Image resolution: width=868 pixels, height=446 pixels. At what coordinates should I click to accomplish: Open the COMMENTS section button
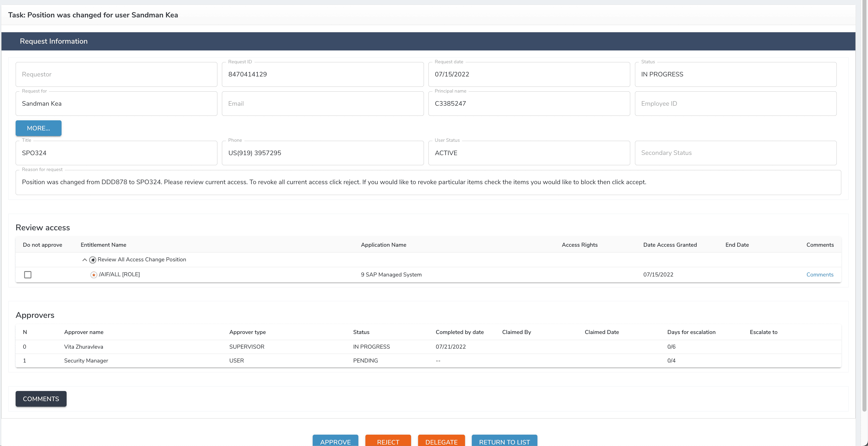coord(41,399)
